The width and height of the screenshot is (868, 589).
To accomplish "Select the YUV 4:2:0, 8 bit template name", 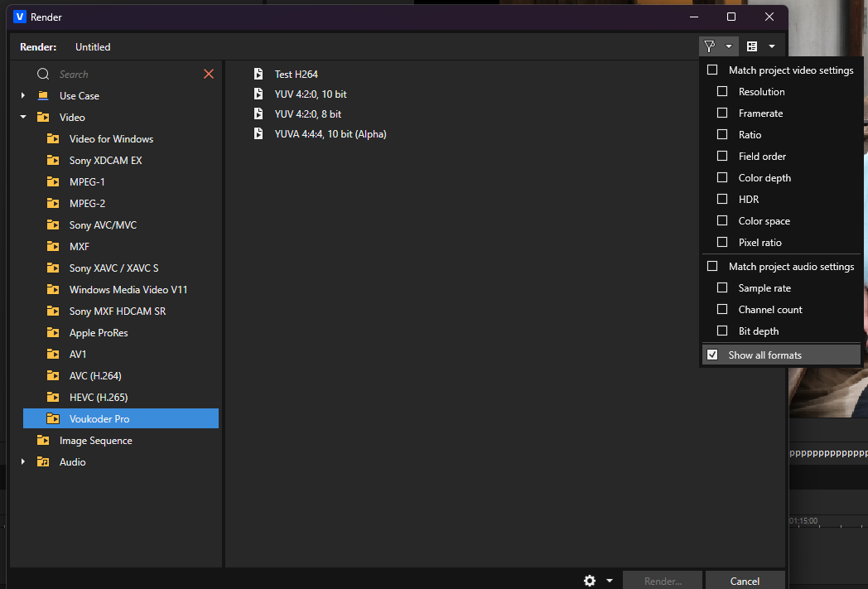I will click(x=308, y=114).
